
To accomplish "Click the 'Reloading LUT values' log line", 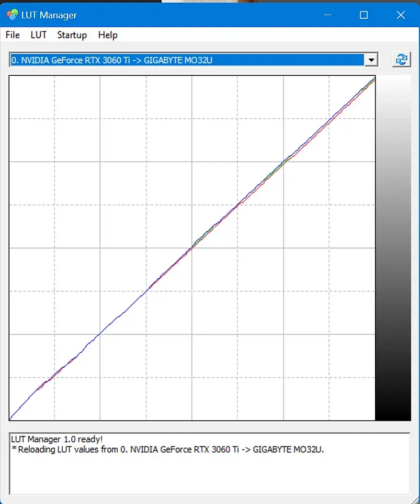I will coord(167,449).
